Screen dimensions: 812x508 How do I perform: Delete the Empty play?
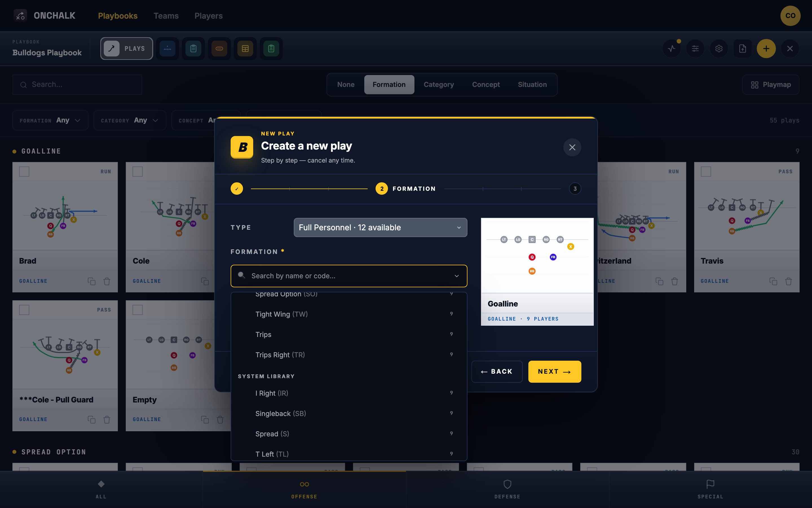pos(220,420)
